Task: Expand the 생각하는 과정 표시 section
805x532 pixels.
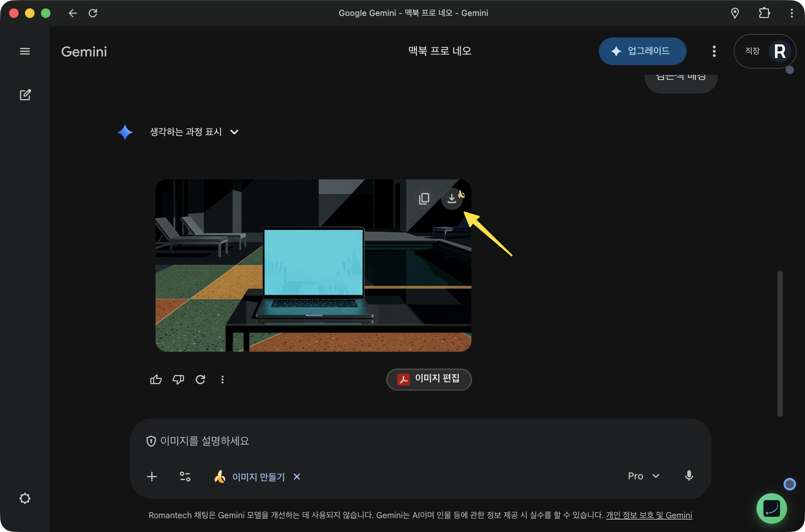Action: click(x=234, y=132)
